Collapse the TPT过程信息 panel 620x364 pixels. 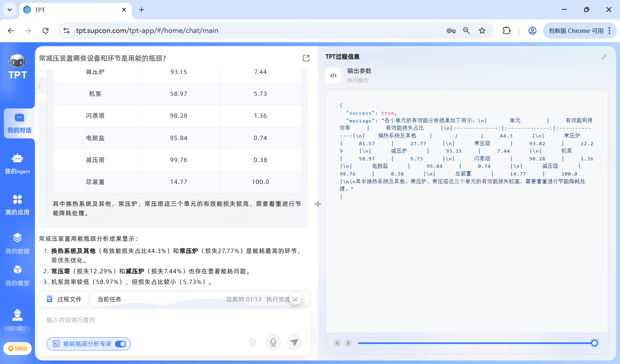coord(604,57)
